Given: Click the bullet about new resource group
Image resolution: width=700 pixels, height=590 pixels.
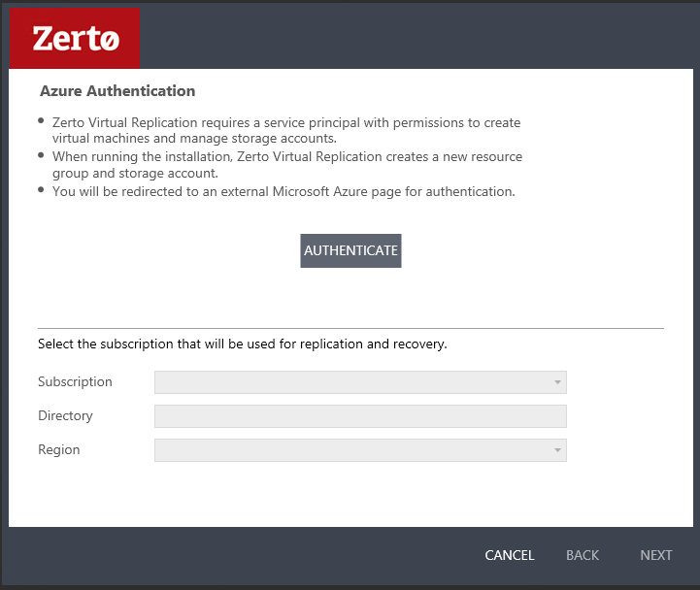Looking at the screenshot, I should [287, 165].
